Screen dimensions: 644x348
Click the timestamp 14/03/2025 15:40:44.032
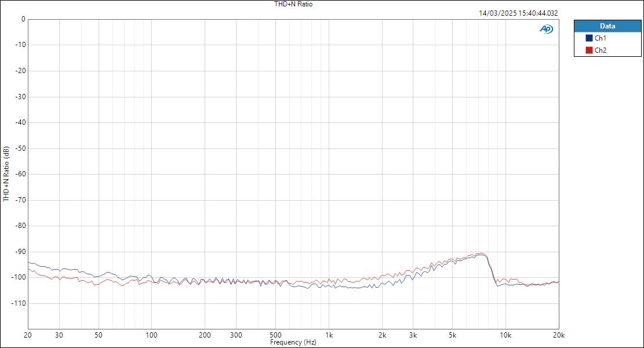(x=519, y=12)
